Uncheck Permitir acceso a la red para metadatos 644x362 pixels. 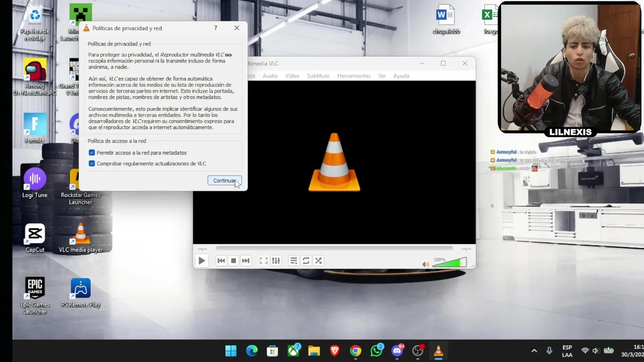click(x=92, y=152)
